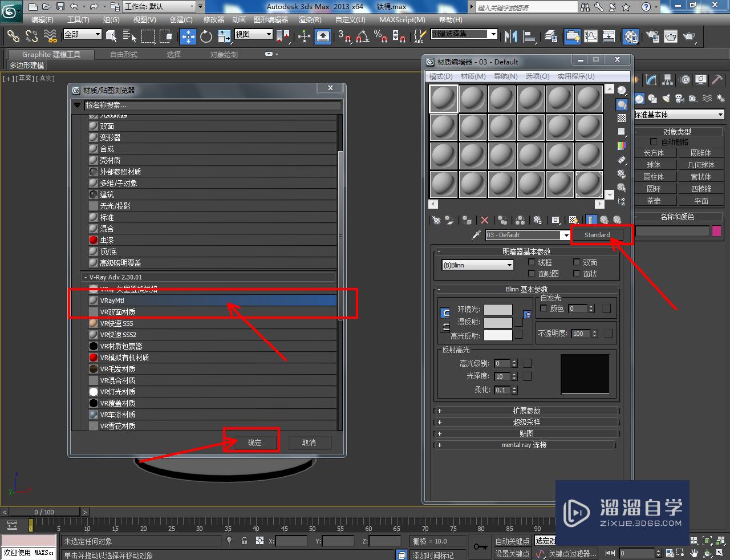
Task: Click the 取消 button in browser dialog
Action: tap(309, 443)
